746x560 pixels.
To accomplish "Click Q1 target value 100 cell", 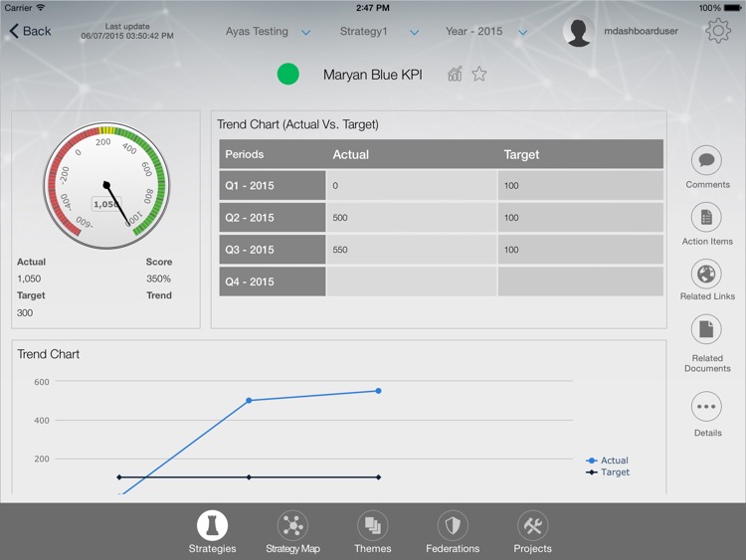I will pyautogui.click(x=581, y=186).
